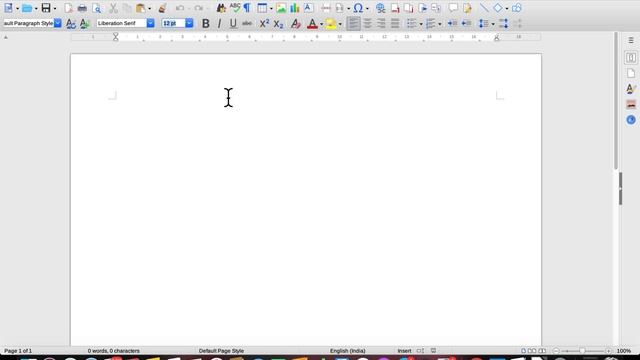Toggle Underline formatting
640x360 pixels.
click(233, 24)
